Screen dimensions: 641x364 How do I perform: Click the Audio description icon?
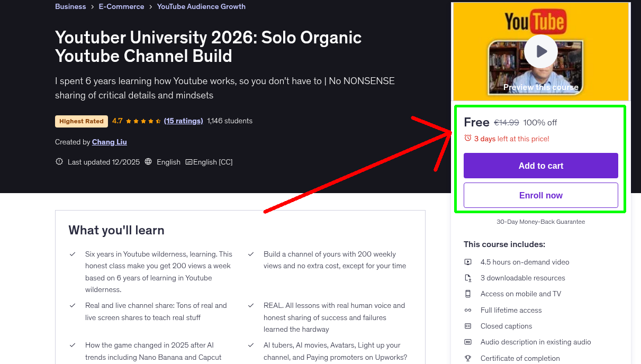[468, 342]
